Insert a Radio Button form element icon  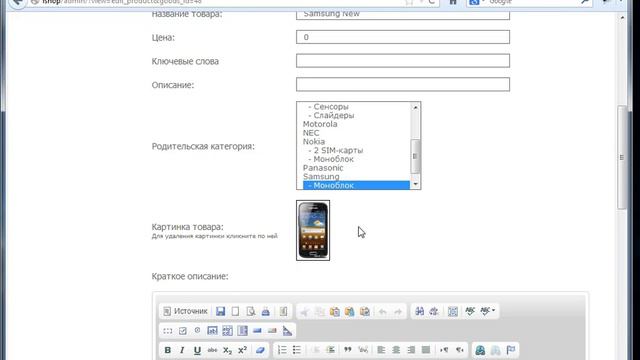click(198, 331)
